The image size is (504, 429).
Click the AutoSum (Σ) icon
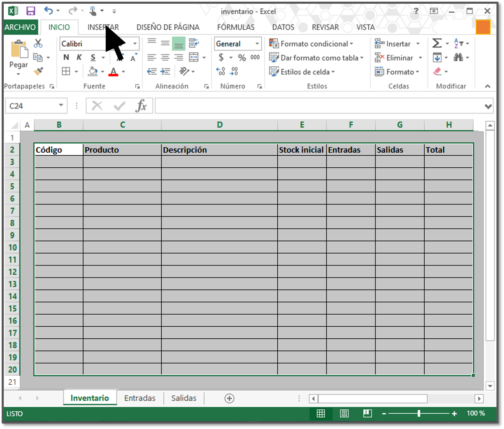point(438,43)
